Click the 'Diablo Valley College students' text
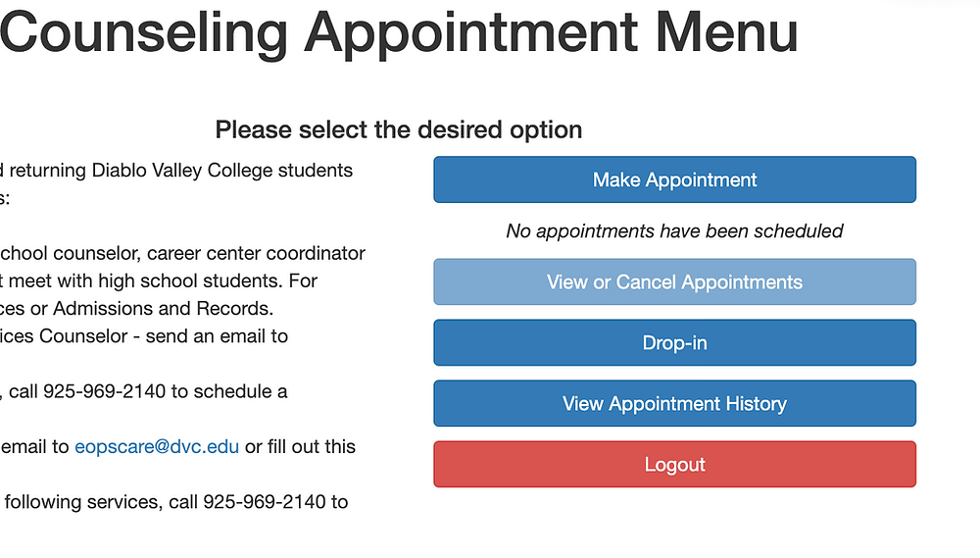Viewport: 980px width, 558px height. 221,171
